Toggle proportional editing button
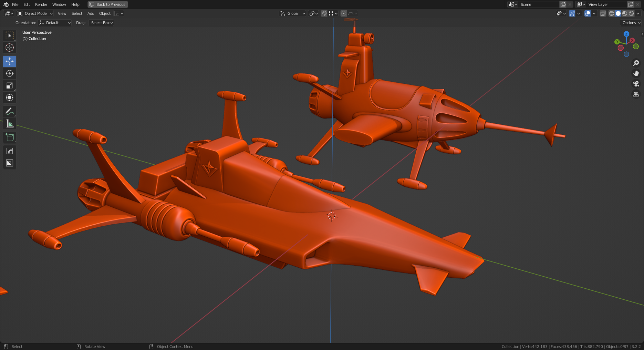The width and height of the screenshot is (644, 350). click(343, 13)
